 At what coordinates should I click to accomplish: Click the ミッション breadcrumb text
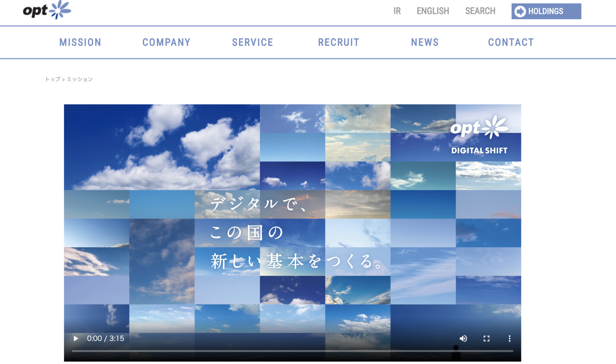pos(80,79)
